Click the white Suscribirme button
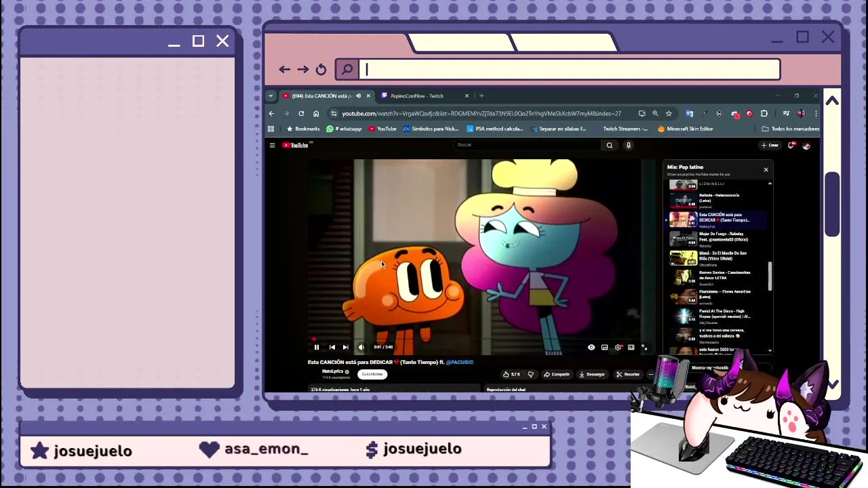Screen dimensions: 868x488 pyautogui.click(x=372, y=374)
